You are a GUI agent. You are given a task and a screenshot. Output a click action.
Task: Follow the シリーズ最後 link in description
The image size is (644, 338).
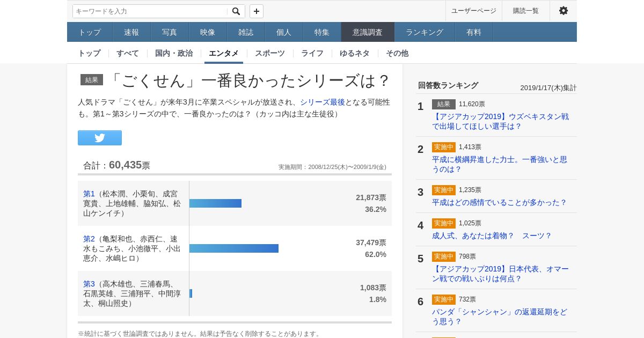(323, 102)
